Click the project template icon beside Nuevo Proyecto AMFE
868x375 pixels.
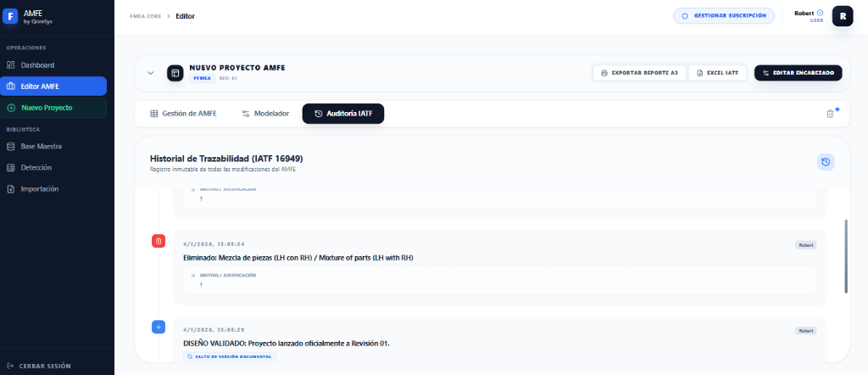pos(175,73)
